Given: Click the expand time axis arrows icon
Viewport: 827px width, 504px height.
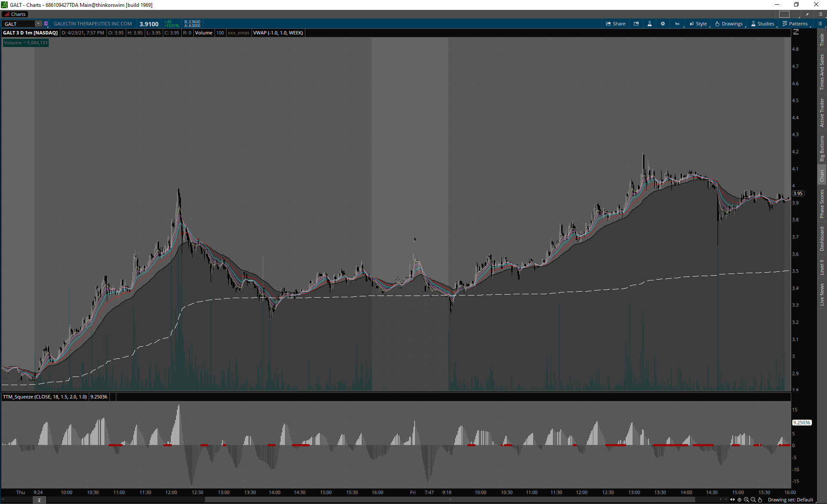Looking at the screenshot, I should click(x=733, y=500).
